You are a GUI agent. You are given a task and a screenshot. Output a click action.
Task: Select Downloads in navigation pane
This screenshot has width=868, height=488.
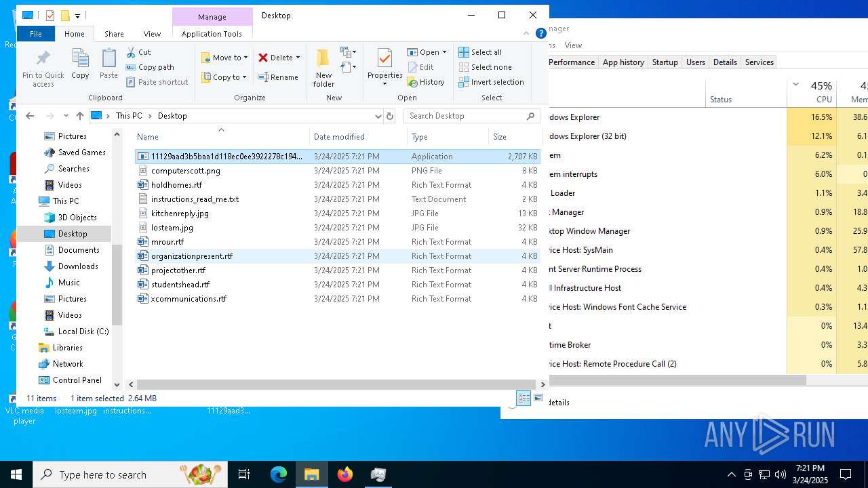78,266
